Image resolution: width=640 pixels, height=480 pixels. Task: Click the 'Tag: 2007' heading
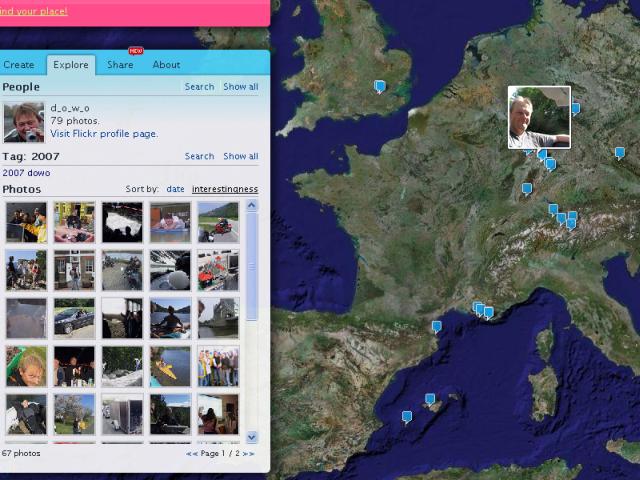[x=31, y=156]
